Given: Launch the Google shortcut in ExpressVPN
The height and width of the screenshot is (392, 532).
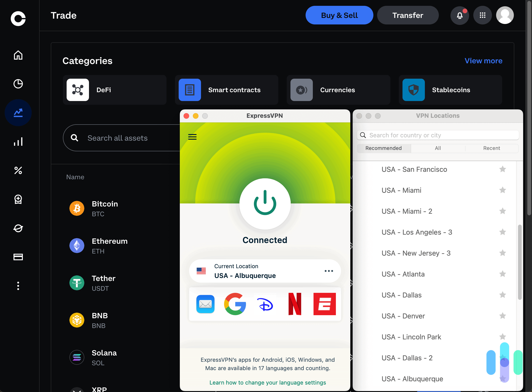Looking at the screenshot, I should pyautogui.click(x=235, y=304).
